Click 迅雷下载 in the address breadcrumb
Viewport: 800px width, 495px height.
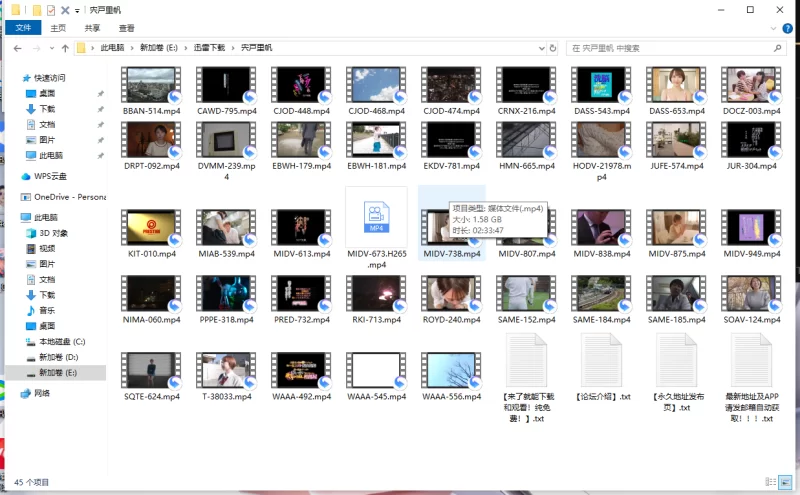[x=208, y=48]
